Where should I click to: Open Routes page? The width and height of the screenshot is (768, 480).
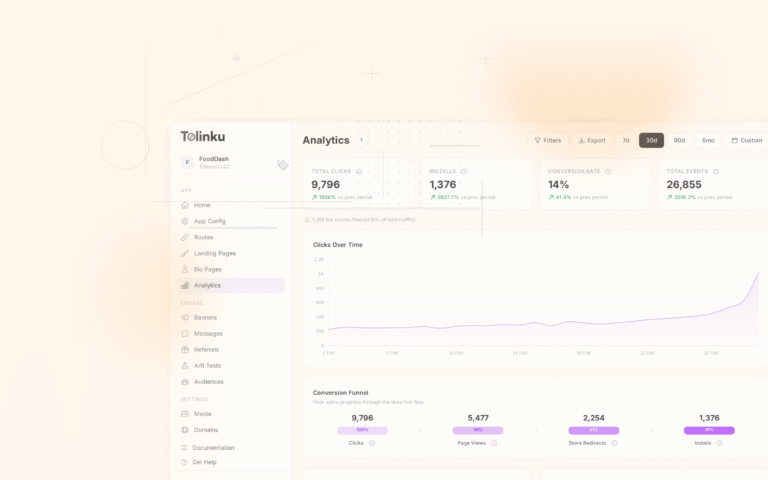[x=231, y=237]
